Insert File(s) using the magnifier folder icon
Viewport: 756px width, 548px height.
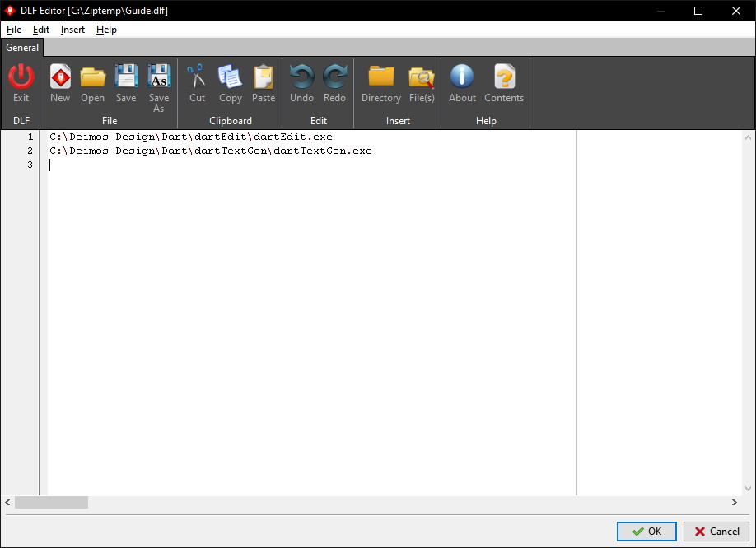point(422,77)
